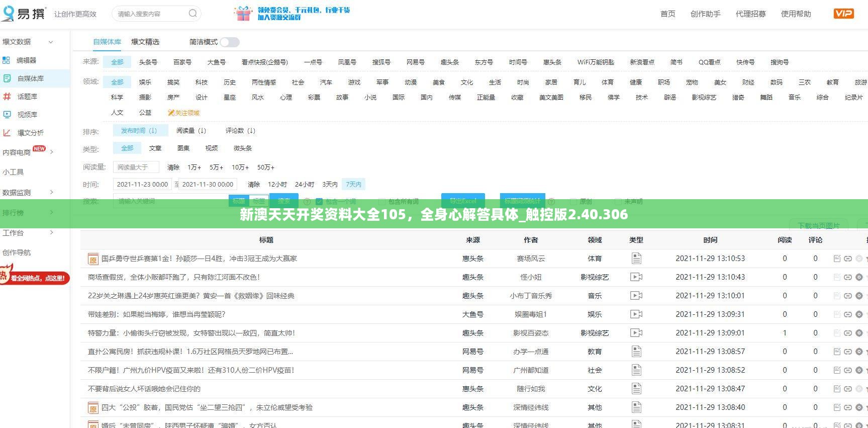Screen dimensions: 868x428
Task: Click video type icon for 13:09:01 row
Action: pyautogui.click(x=636, y=333)
